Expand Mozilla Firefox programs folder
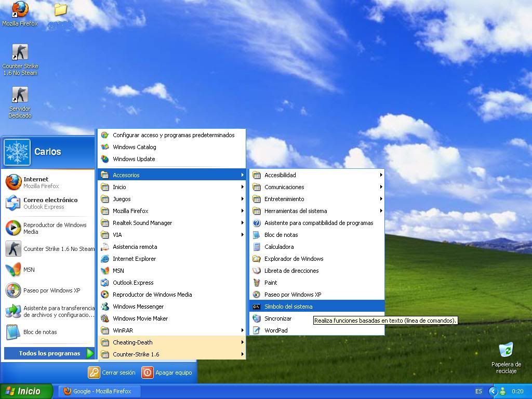This screenshot has height=399, width=532. [x=171, y=211]
